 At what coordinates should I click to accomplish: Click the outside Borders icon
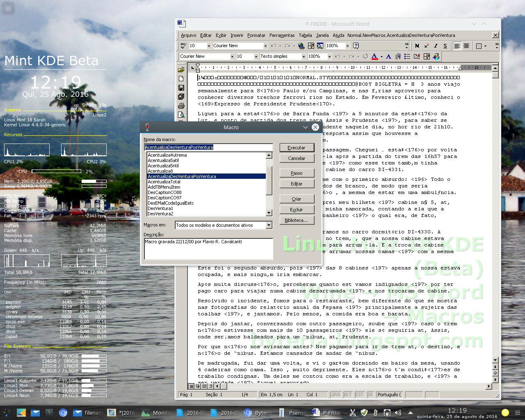(x=479, y=46)
